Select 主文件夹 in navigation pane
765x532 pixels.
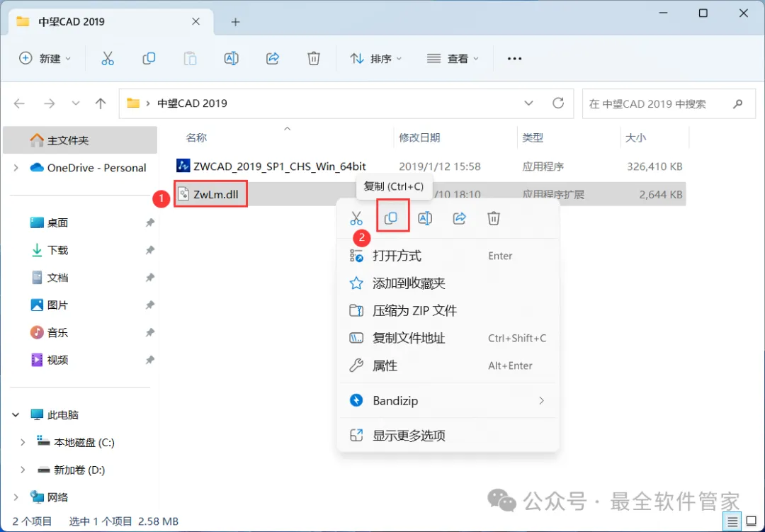pos(80,140)
